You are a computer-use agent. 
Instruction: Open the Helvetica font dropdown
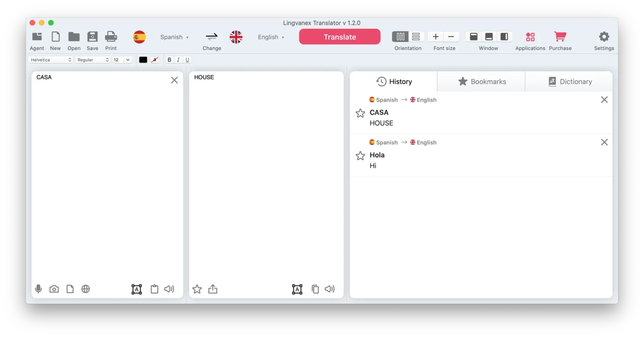[51, 60]
